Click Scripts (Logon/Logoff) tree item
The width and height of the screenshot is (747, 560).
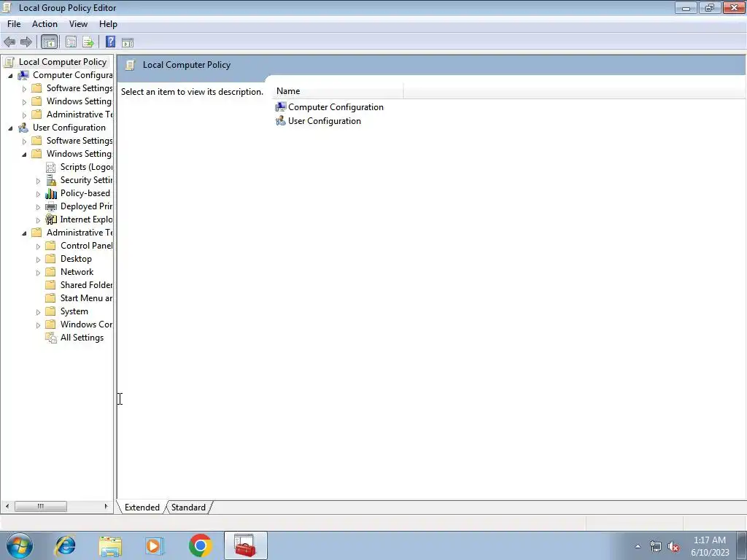tap(86, 167)
